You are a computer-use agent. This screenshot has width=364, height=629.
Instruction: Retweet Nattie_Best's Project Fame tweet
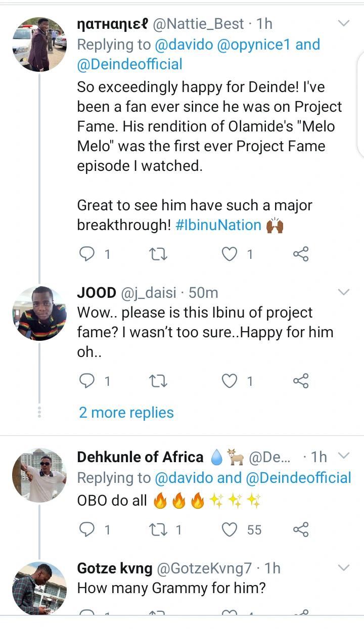[x=159, y=254]
